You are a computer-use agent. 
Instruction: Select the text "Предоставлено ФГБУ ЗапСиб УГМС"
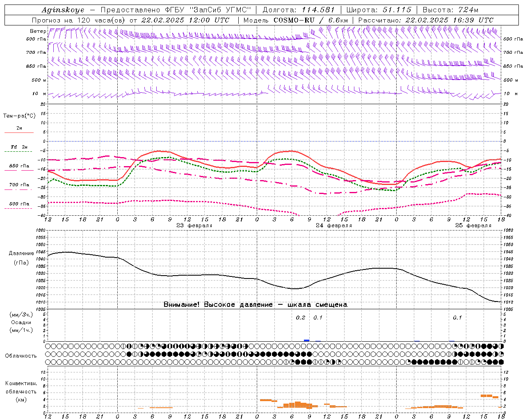click(x=176, y=10)
